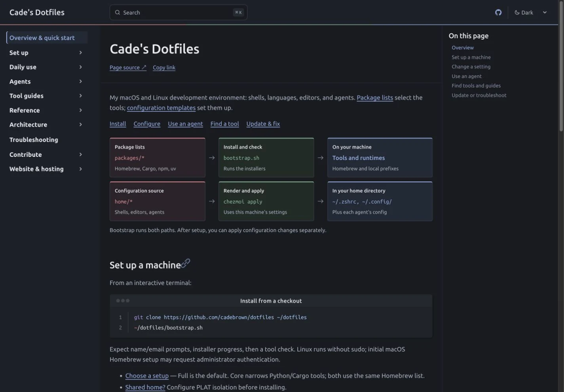Open the Dark theme dropdown
Image resolution: width=564 pixels, height=392 pixels.
tap(531, 12)
